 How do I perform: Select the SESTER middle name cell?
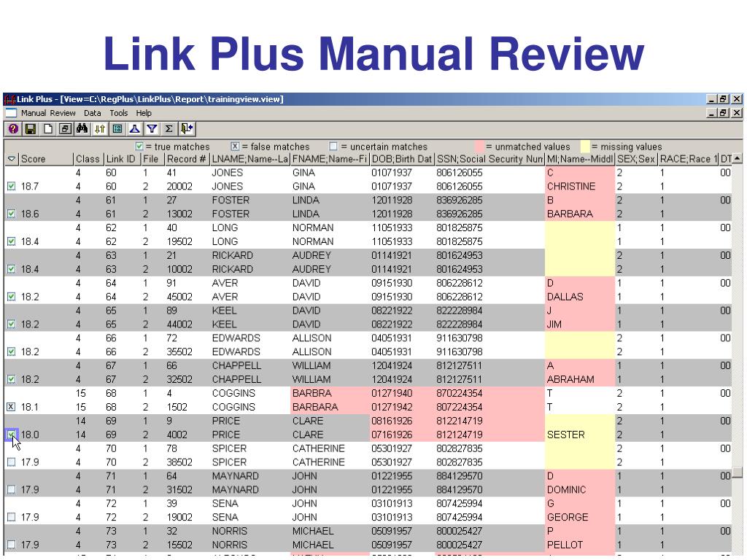[x=580, y=435]
